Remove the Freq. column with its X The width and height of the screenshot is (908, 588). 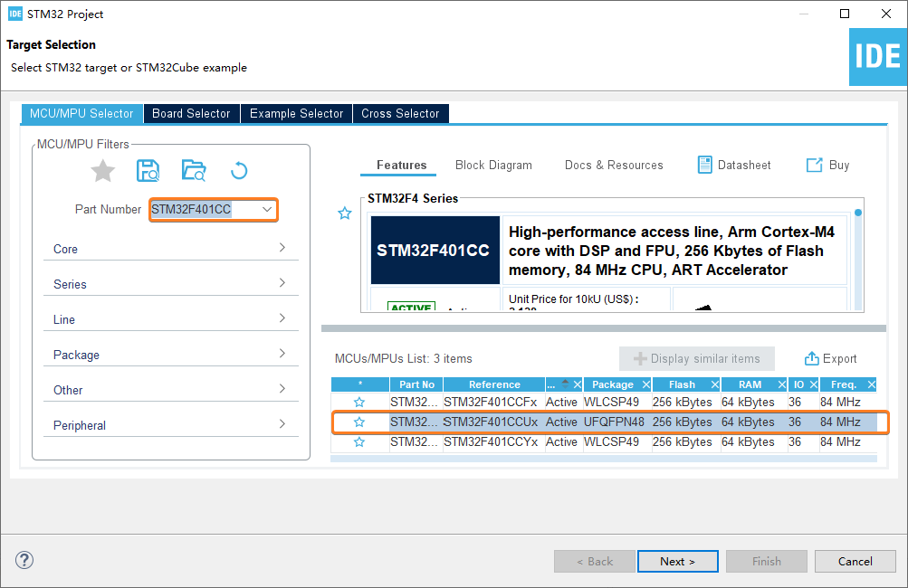[872, 384]
